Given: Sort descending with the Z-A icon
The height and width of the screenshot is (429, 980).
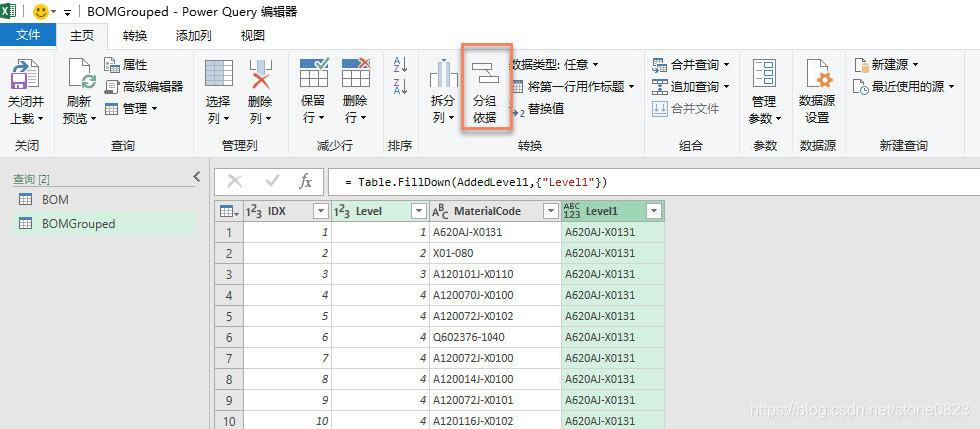Looking at the screenshot, I should pos(400,86).
